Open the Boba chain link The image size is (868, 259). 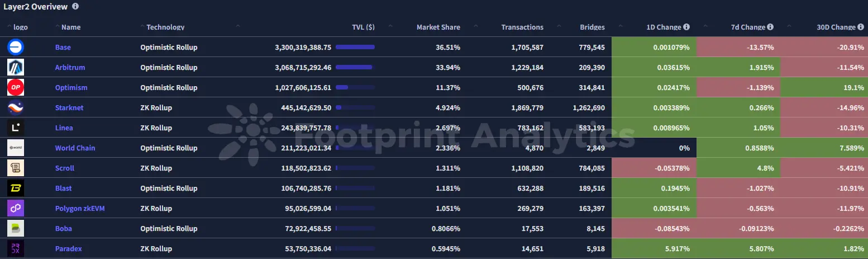tap(63, 229)
